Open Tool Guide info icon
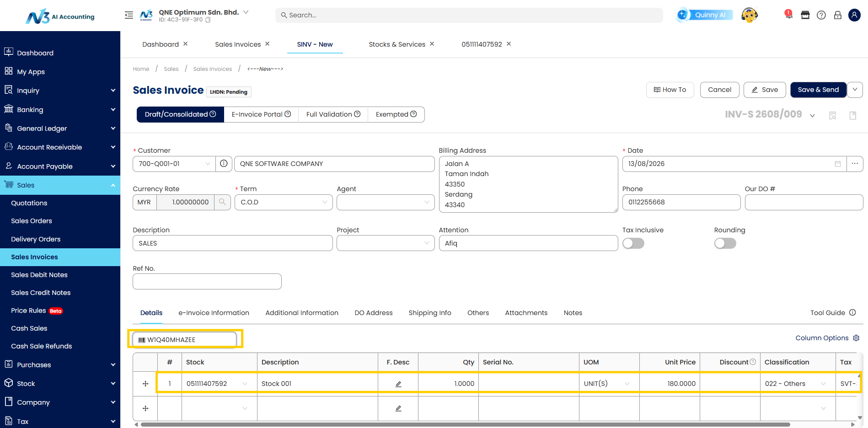Image resolution: width=868 pixels, height=428 pixels. tap(852, 313)
